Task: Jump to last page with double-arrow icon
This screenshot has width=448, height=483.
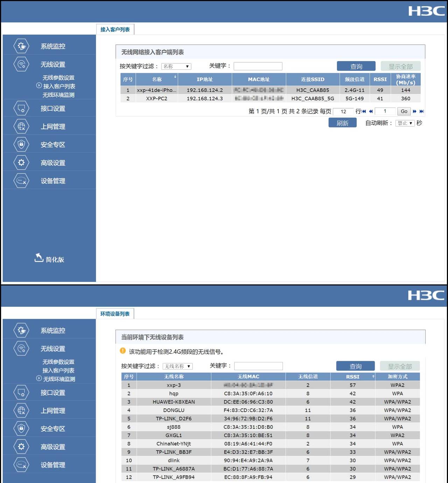Action: click(421, 111)
